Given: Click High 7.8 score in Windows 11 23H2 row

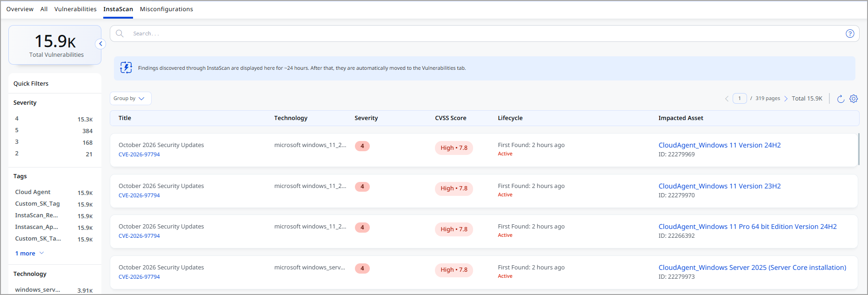Looking at the screenshot, I should [454, 188].
